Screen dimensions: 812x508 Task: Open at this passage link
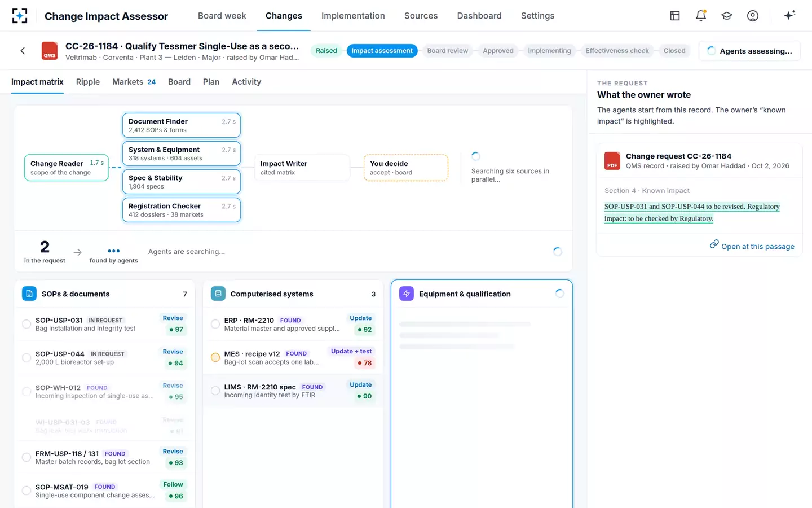click(x=757, y=247)
